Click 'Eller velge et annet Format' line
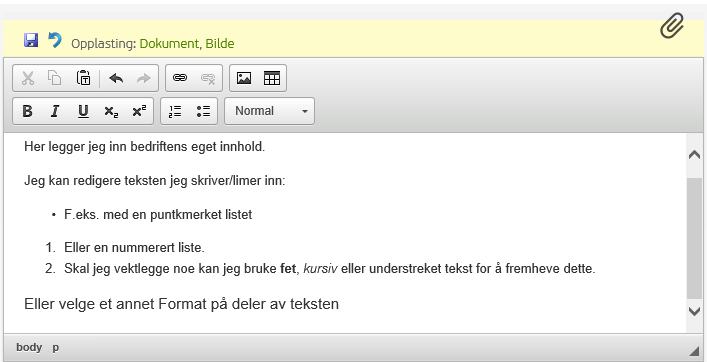The height and width of the screenshot is (362, 707). tap(181, 304)
